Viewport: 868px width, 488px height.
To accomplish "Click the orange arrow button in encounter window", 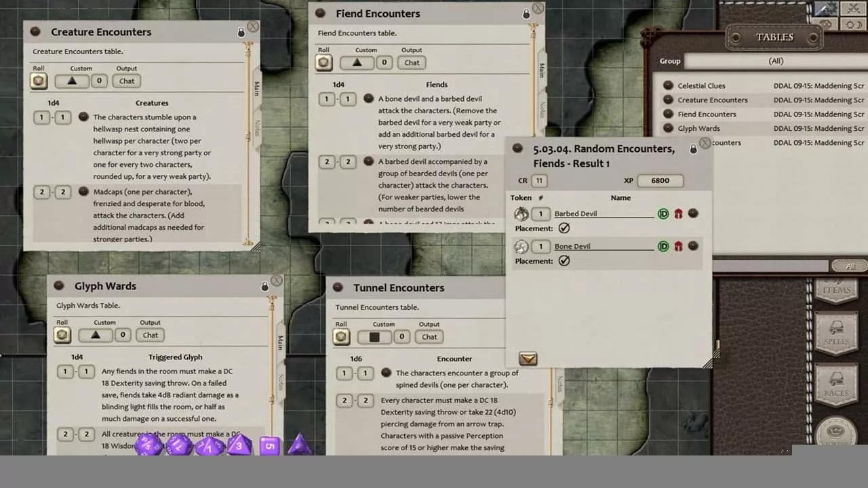I will click(528, 359).
